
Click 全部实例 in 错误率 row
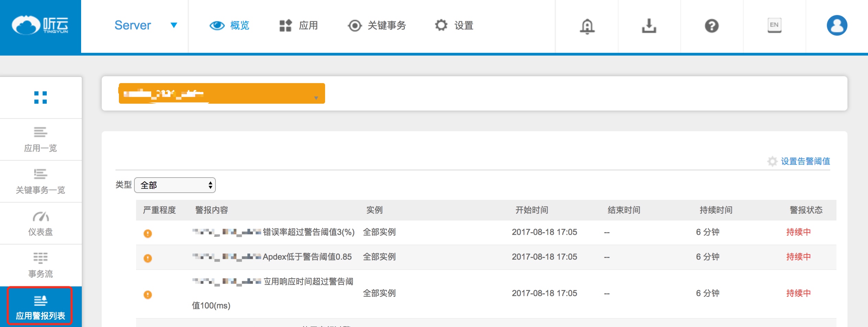(x=379, y=232)
